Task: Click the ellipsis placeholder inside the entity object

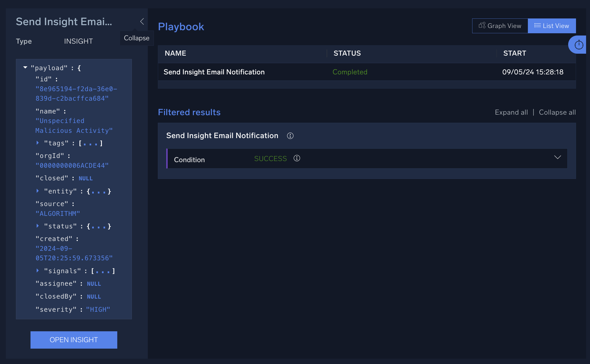Action: 99,191
